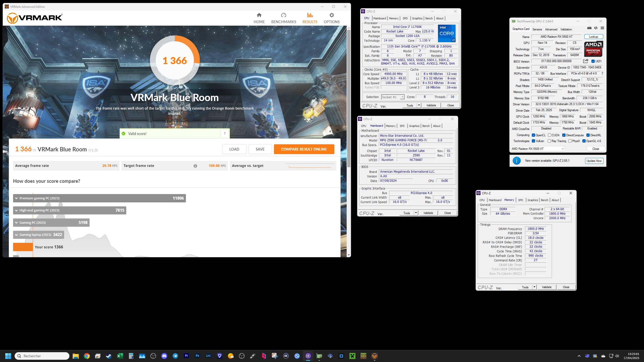Open the Minecraft creeper icon on taskbar
This screenshot has height=362, width=644.
[352, 356]
